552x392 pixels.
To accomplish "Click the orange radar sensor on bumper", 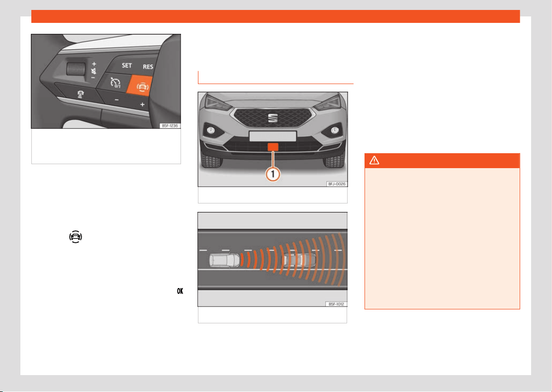I will 273,147.
